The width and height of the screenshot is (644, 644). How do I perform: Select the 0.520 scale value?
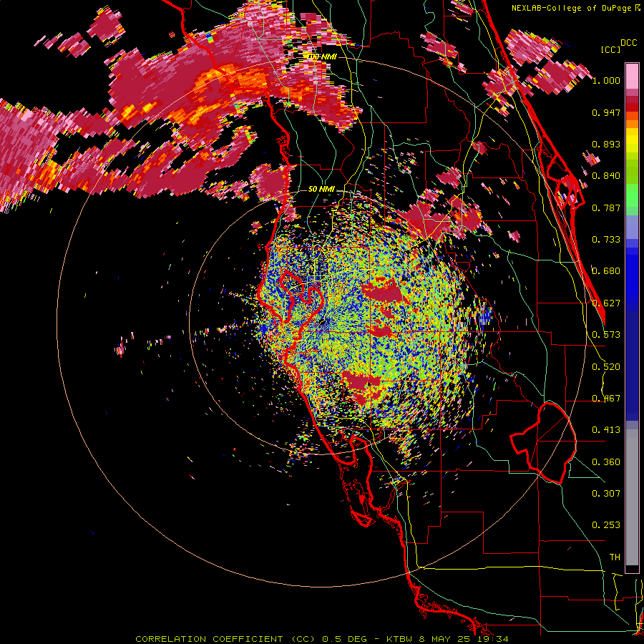[606, 367]
